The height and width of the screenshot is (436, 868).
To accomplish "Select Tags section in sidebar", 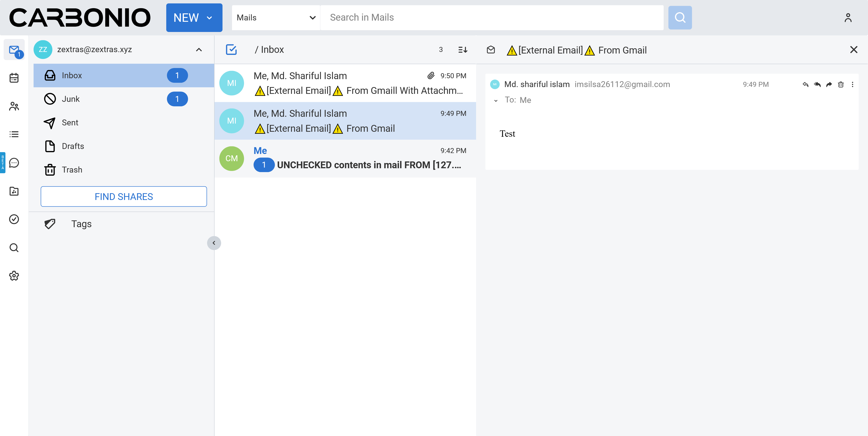I will pos(82,224).
